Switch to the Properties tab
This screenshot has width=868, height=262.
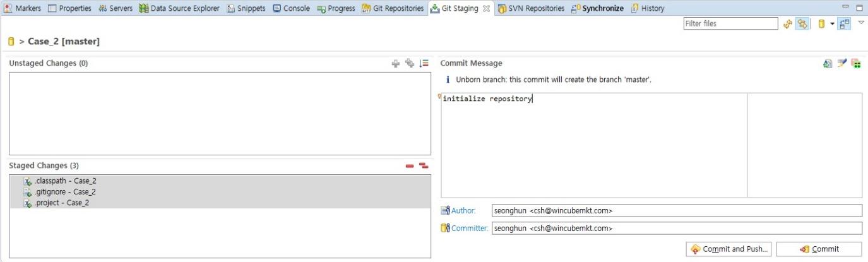[x=69, y=8]
